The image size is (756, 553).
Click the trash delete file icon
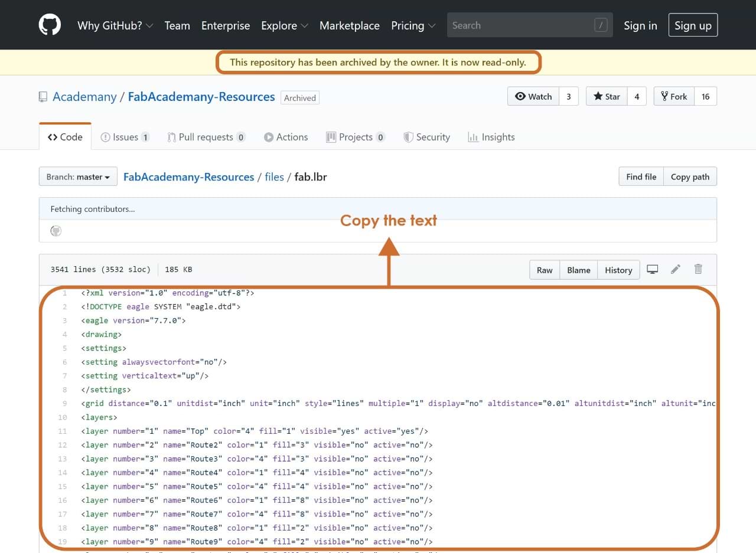point(698,269)
